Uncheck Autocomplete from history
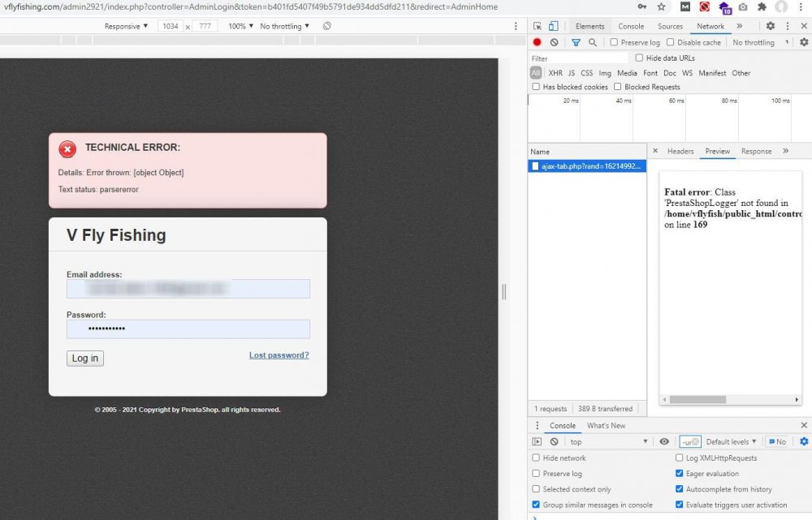The width and height of the screenshot is (812, 520). click(x=679, y=488)
